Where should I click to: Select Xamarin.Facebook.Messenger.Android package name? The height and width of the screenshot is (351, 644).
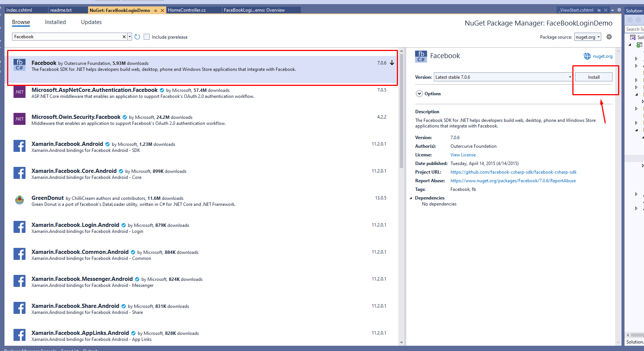[82, 279]
